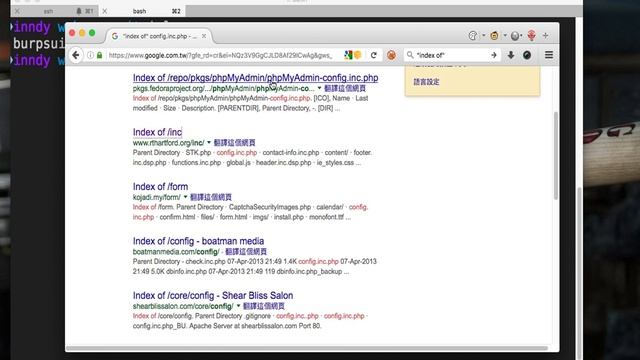This screenshot has height=360, width=640.
Task: Focus the "index of" search field
Action: click(451, 55)
